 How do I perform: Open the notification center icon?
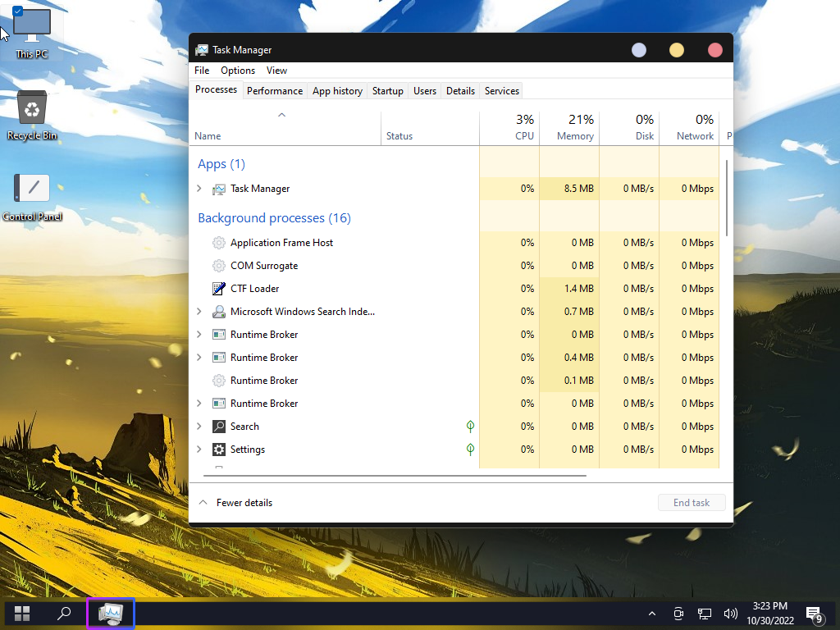coord(815,614)
